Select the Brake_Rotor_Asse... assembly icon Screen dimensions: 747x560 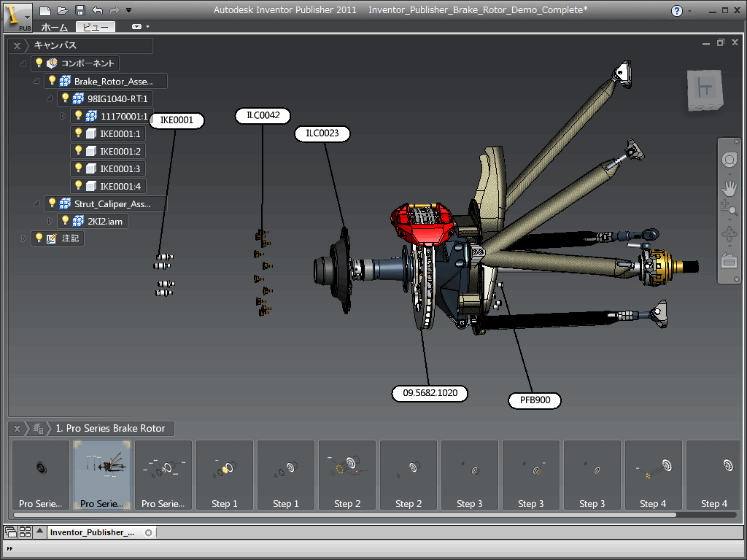65,81
